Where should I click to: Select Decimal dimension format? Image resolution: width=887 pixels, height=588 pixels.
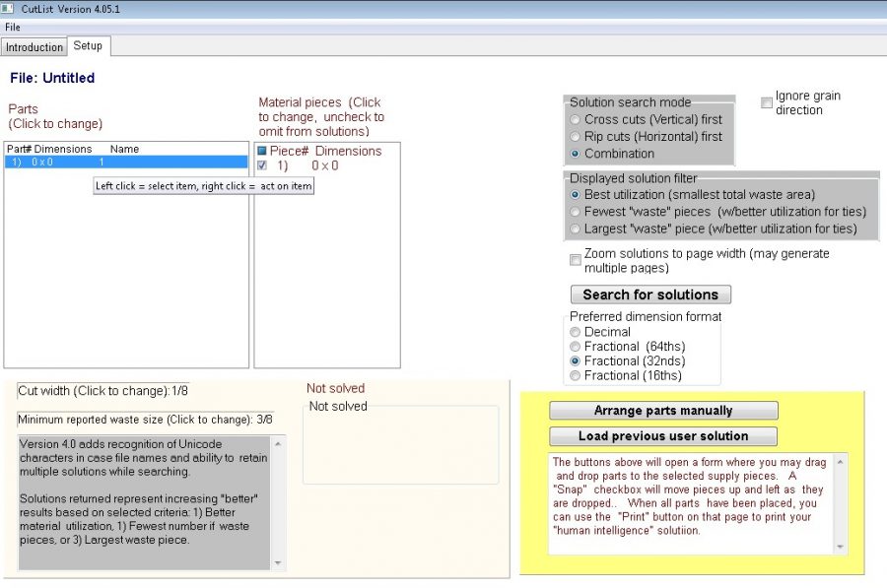point(576,332)
